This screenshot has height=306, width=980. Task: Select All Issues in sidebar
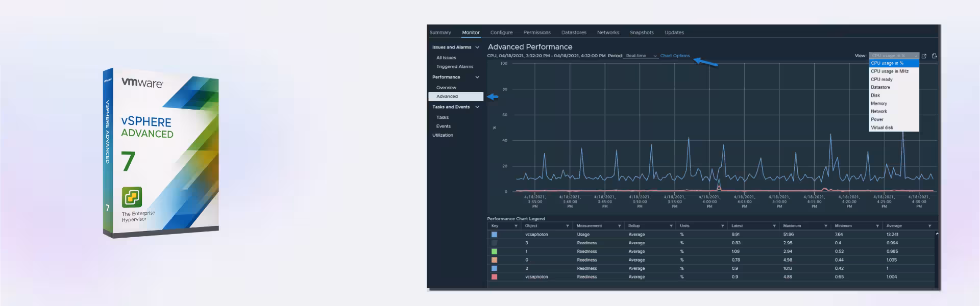pyautogui.click(x=446, y=58)
